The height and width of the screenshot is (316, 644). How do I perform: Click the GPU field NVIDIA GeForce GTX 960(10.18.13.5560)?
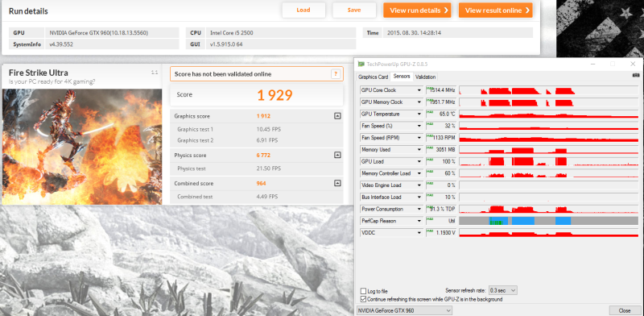[112, 32]
